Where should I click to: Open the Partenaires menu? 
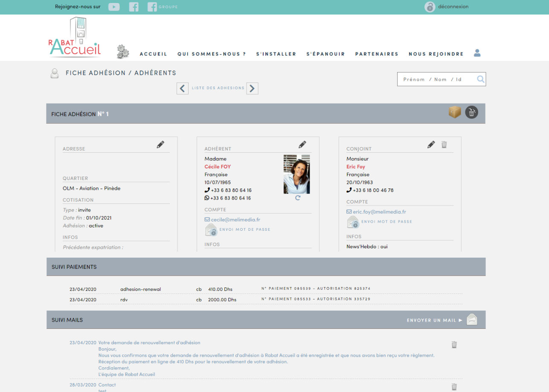(x=377, y=54)
